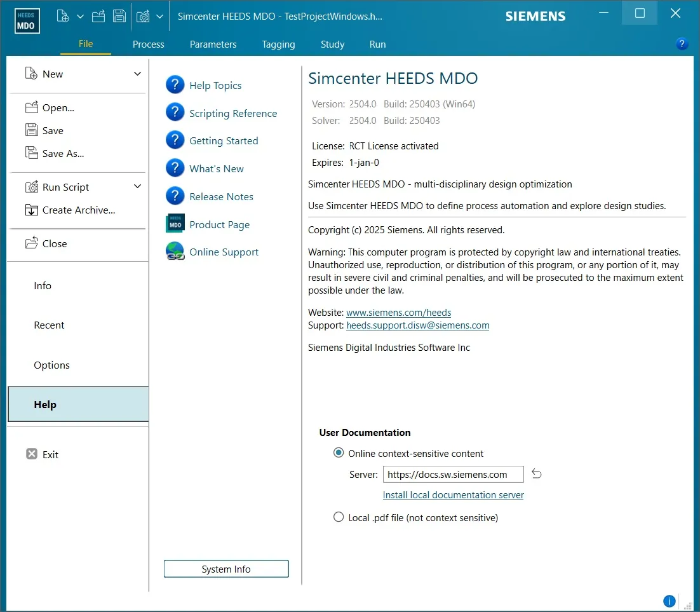The height and width of the screenshot is (612, 700).
Task: Open the Recent page
Action: point(49,325)
